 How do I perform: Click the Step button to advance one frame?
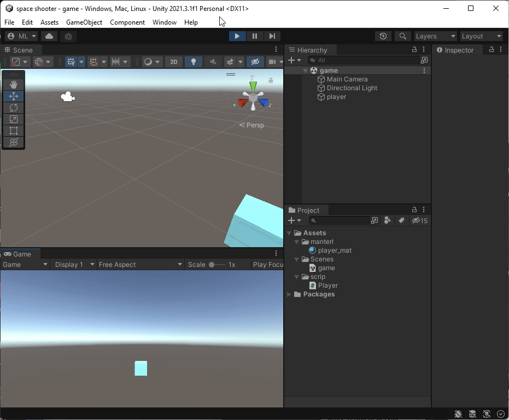coord(272,36)
